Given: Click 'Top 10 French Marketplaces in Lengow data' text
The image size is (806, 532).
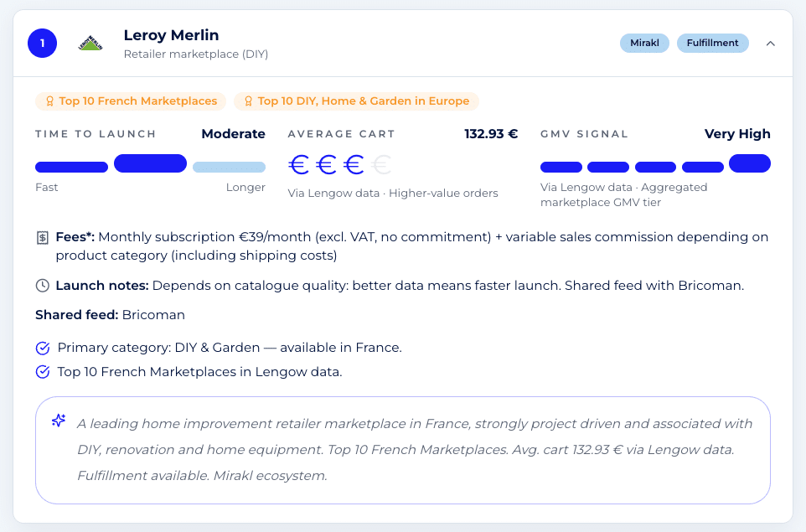Looking at the screenshot, I should 199,372.
